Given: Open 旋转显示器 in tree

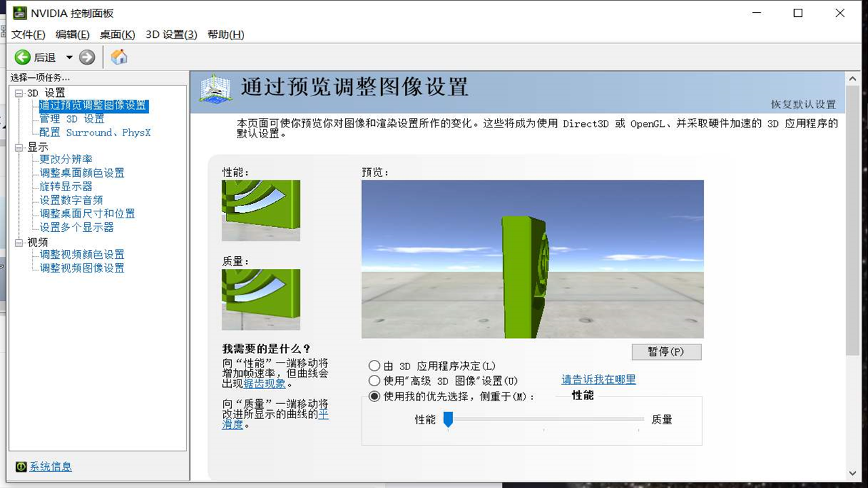Looking at the screenshot, I should (x=66, y=186).
